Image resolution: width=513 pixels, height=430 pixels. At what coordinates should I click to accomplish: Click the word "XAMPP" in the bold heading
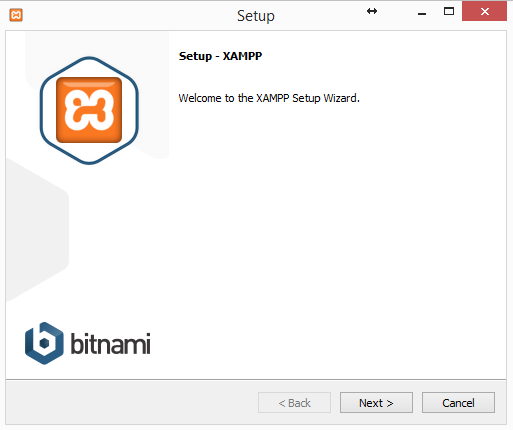(x=242, y=56)
